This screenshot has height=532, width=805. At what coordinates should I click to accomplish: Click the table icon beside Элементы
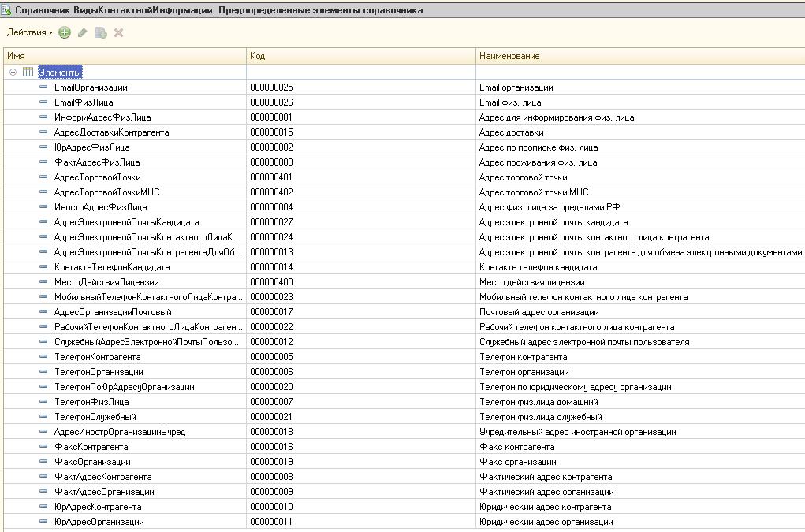[28, 73]
